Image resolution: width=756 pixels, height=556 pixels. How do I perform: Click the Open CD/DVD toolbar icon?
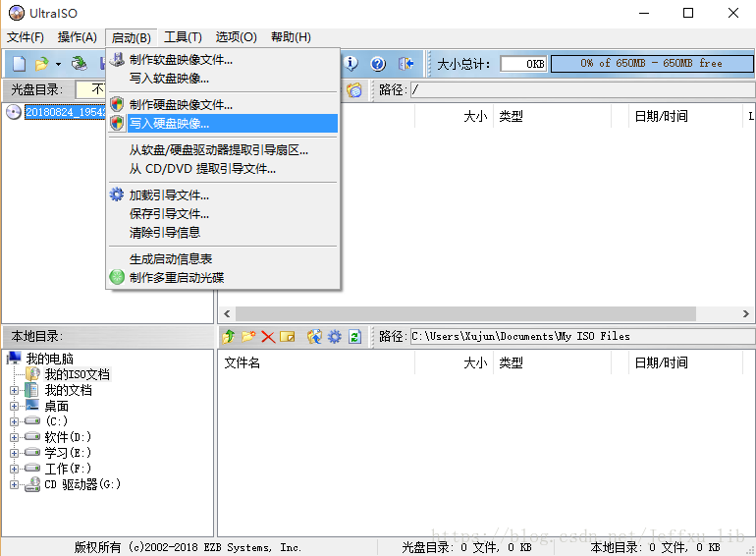(80, 63)
